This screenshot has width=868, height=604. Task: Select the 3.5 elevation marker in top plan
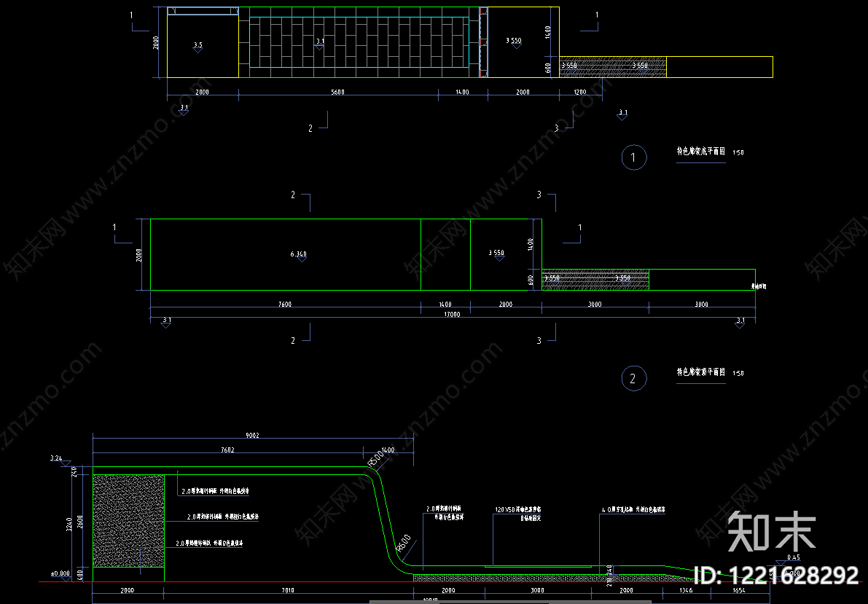[x=198, y=47]
